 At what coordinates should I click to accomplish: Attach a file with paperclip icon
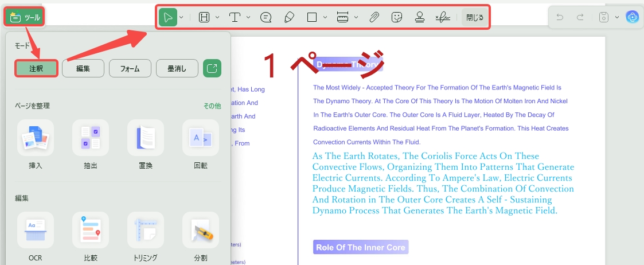(x=373, y=17)
